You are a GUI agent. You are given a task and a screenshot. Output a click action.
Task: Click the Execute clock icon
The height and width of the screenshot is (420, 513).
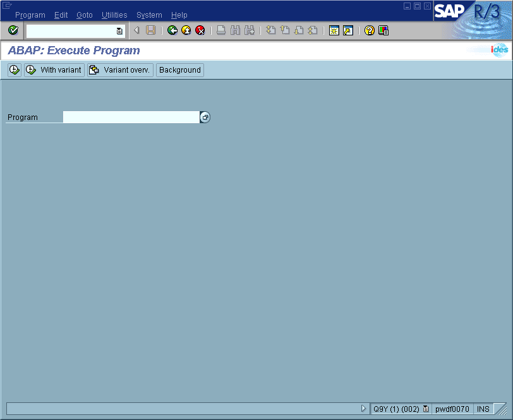pyautogui.click(x=15, y=70)
